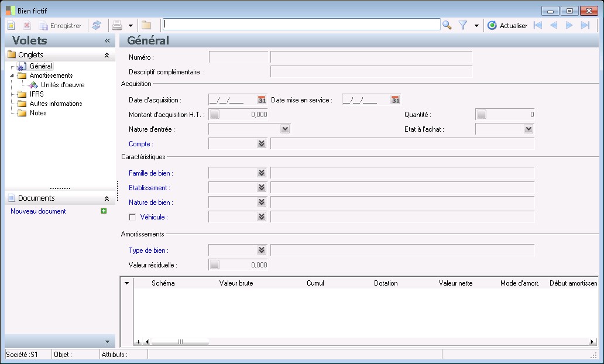604x364 pixels.
Task: Collapse the Volets side panel
Action: click(x=107, y=41)
